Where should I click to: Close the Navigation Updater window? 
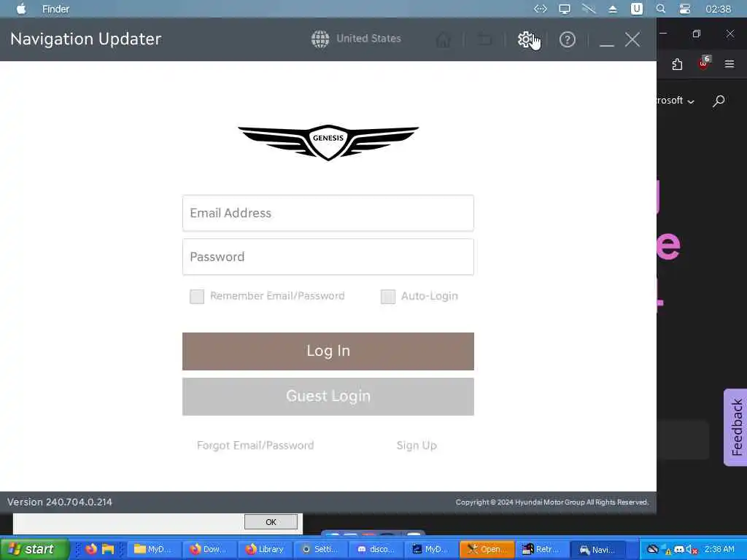pos(632,39)
